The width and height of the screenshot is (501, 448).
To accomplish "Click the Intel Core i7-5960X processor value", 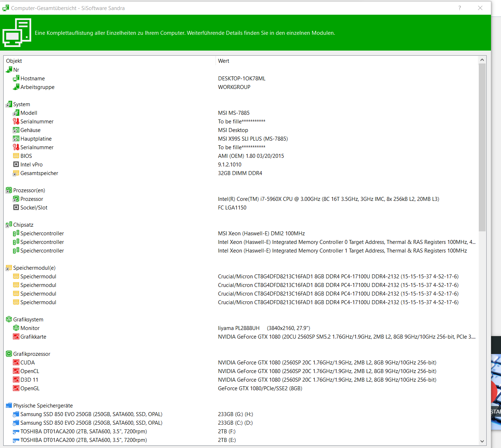I will point(329,199).
